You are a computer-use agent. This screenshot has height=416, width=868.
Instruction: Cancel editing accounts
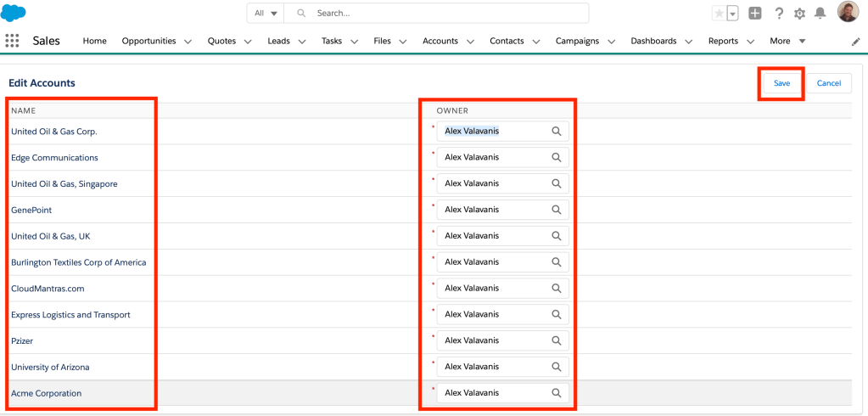(x=828, y=83)
